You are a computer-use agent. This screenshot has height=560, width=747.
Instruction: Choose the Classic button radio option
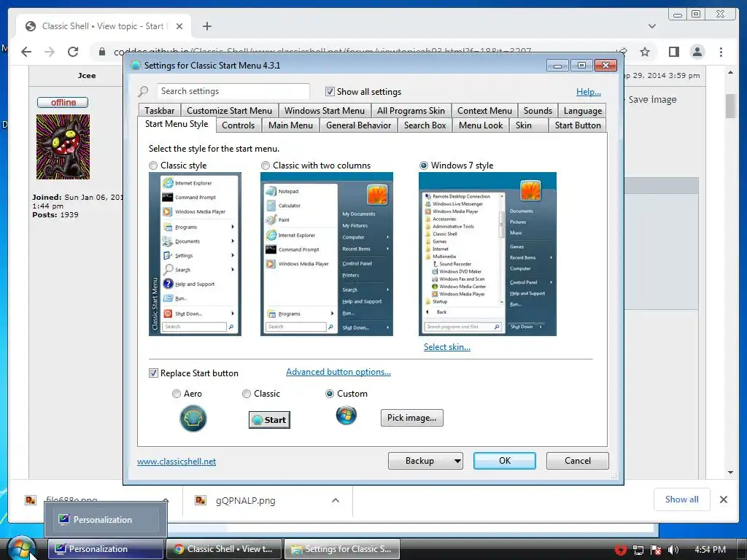click(247, 393)
